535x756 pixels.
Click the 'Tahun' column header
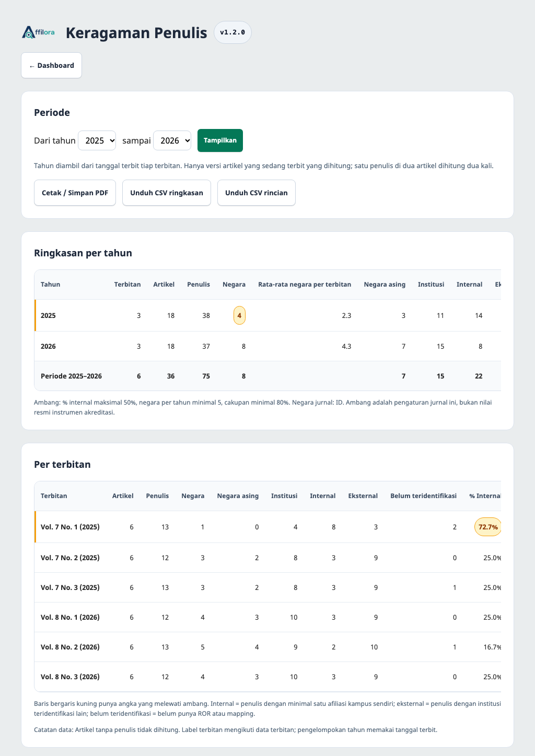click(50, 285)
